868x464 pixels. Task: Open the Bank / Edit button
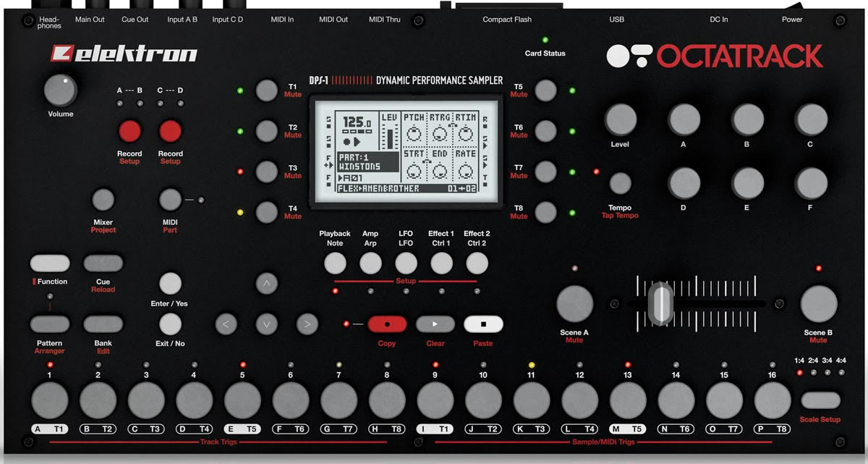pyautogui.click(x=103, y=324)
